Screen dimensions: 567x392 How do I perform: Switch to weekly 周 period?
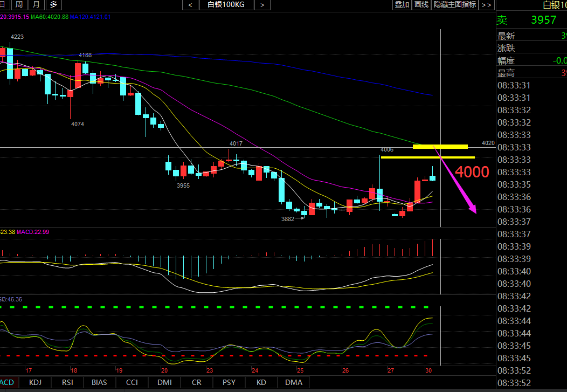click(19, 5)
